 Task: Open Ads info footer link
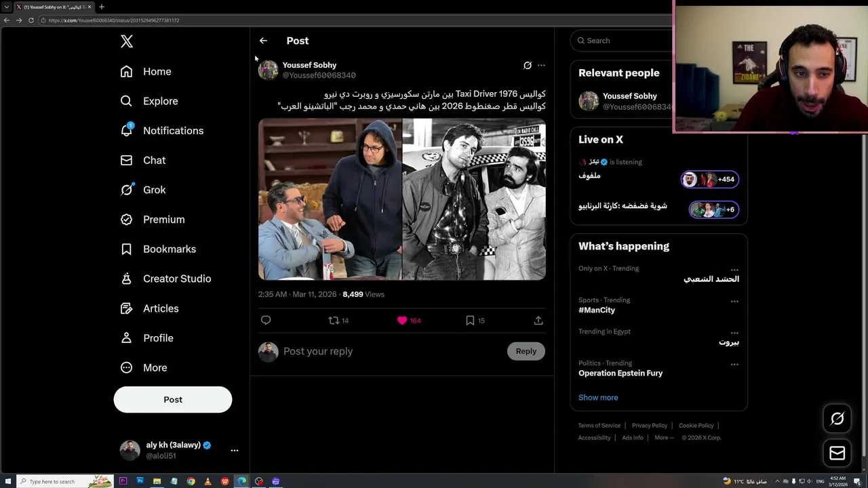point(633,438)
